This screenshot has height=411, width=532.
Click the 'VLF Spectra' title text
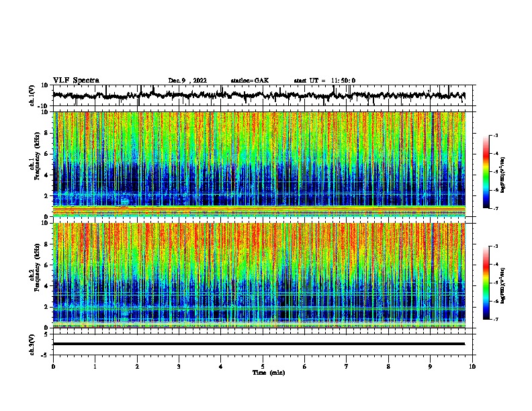tap(76, 81)
